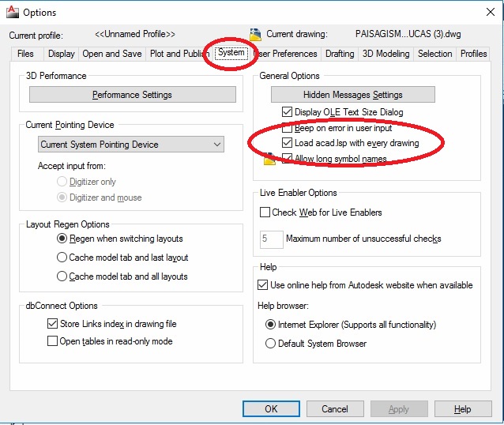Enable Beep on error in user input
The height and width of the screenshot is (425, 504).
tap(287, 128)
